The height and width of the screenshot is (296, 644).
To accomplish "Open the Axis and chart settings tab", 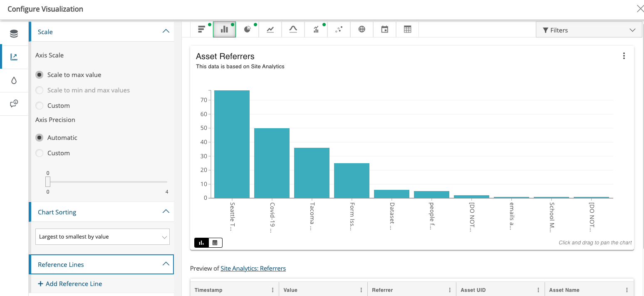I will (x=14, y=57).
